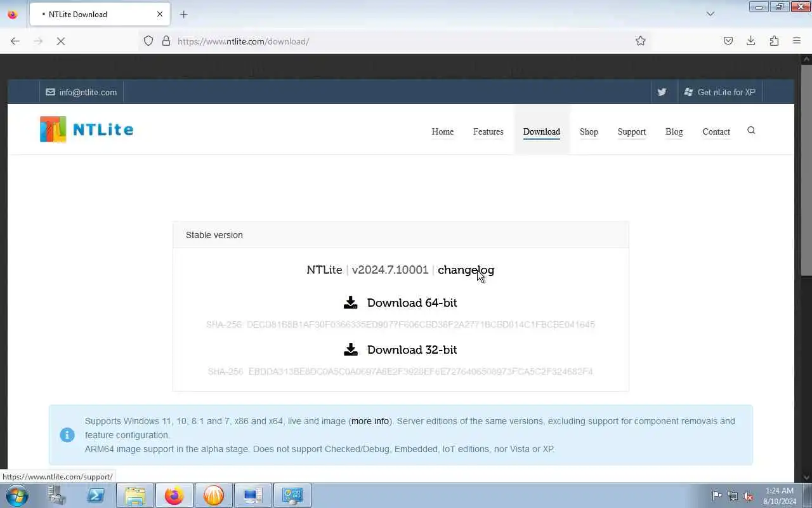
Task: Click the browser Back arrow
Action: [15, 41]
